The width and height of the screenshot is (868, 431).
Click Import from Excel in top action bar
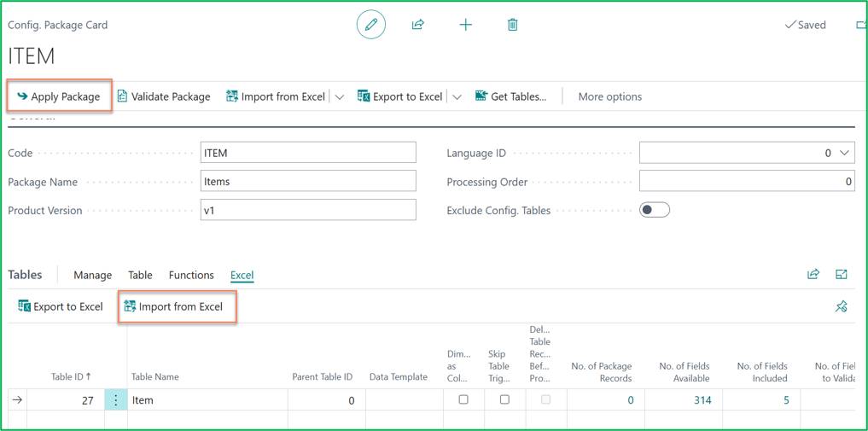click(276, 96)
